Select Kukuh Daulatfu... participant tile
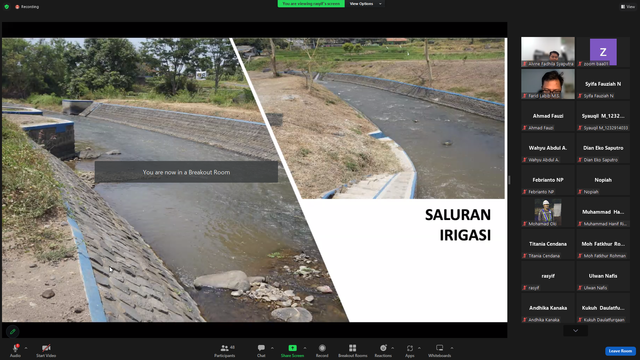This screenshot has width=640, height=360. click(603, 308)
